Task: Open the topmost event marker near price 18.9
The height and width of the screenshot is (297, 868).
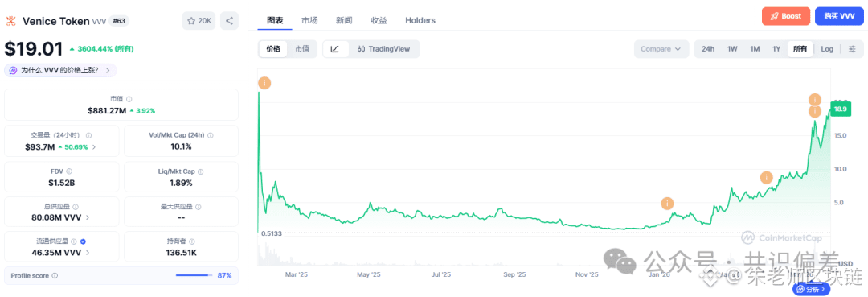Action: [x=814, y=100]
